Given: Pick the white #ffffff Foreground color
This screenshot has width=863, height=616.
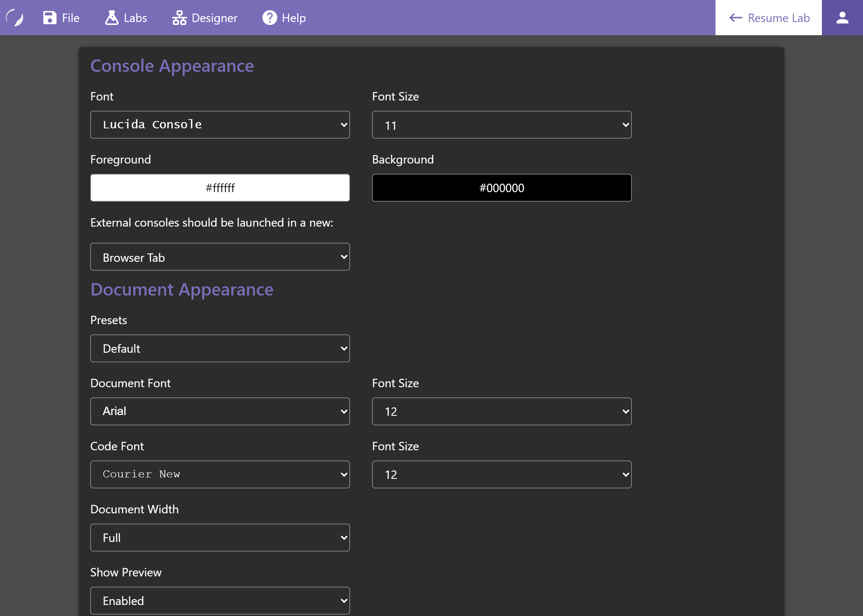Looking at the screenshot, I should tap(220, 188).
